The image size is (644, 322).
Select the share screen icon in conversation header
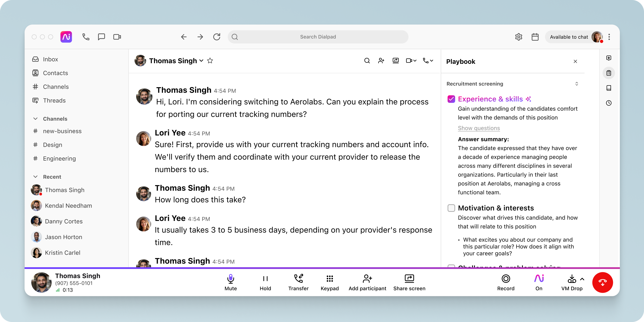(x=395, y=61)
